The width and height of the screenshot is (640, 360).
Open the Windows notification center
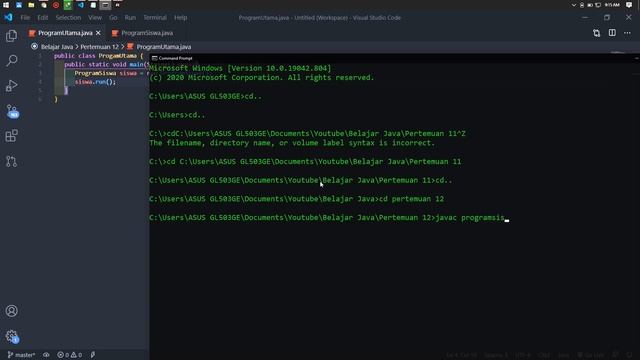[629, 5]
